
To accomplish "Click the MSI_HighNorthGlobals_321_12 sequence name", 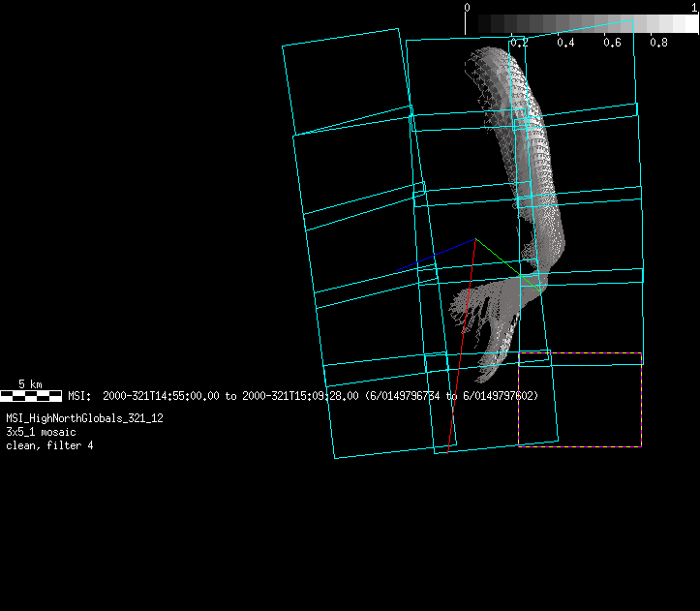I will (84, 418).
